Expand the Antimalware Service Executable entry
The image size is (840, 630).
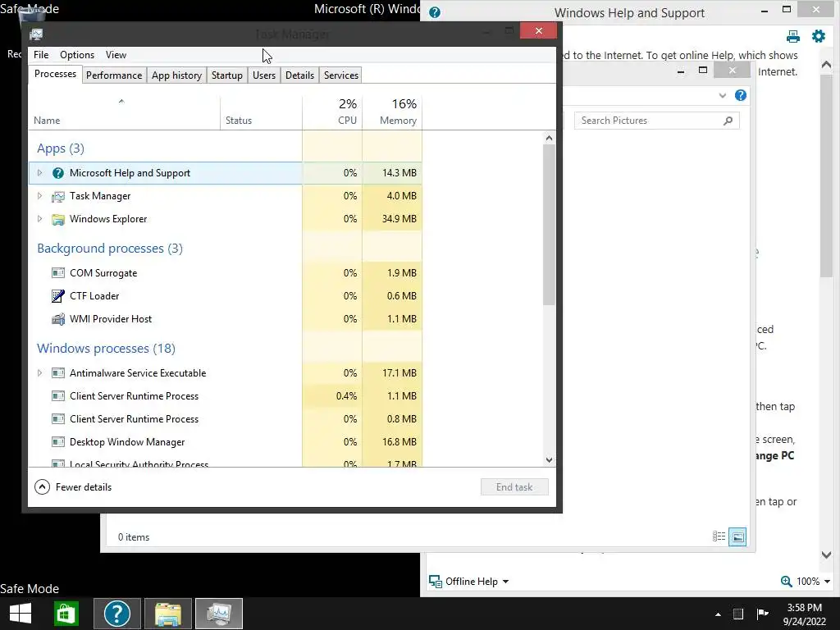39,373
